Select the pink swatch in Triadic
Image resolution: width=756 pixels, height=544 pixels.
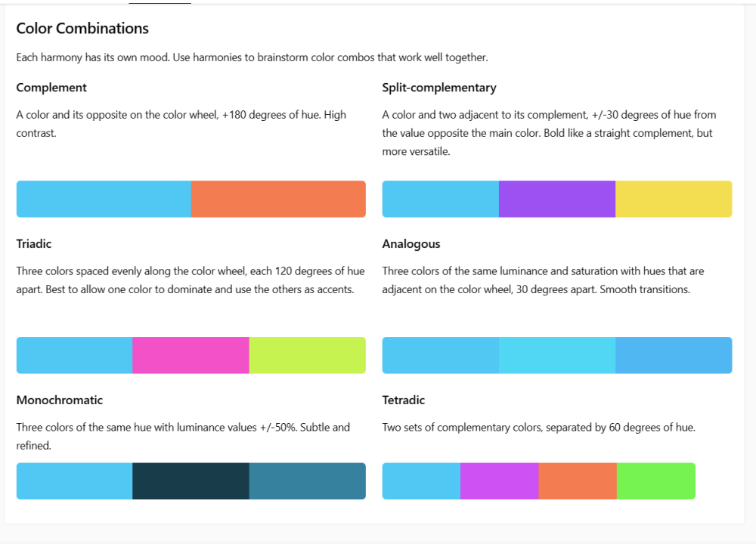click(x=191, y=355)
